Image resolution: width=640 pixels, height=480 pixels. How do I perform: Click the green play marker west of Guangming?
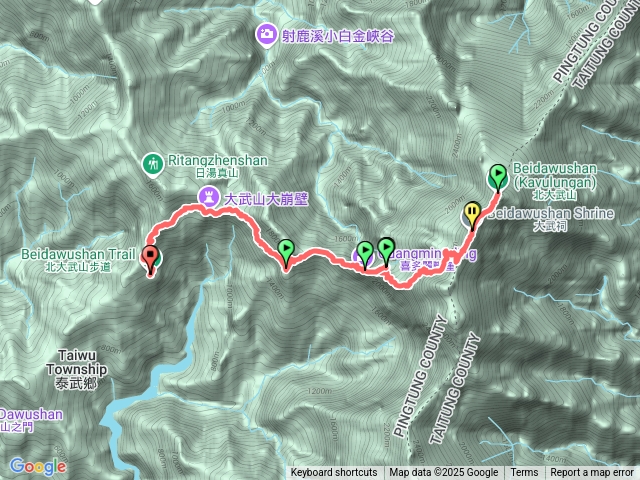point(286,252)
